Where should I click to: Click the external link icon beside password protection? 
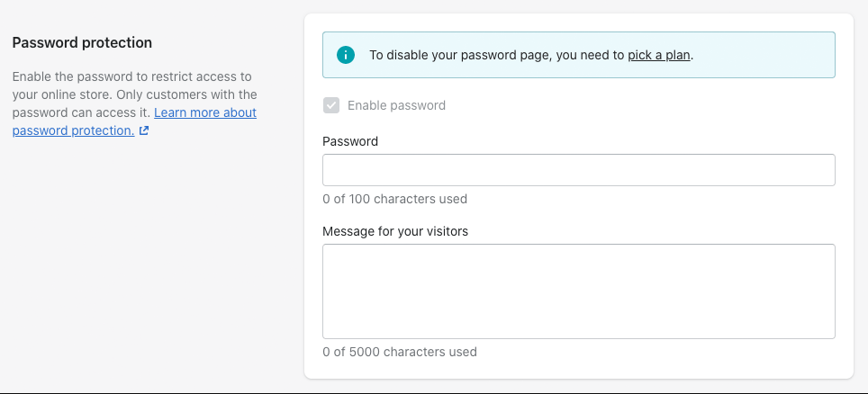coord(144,130)
